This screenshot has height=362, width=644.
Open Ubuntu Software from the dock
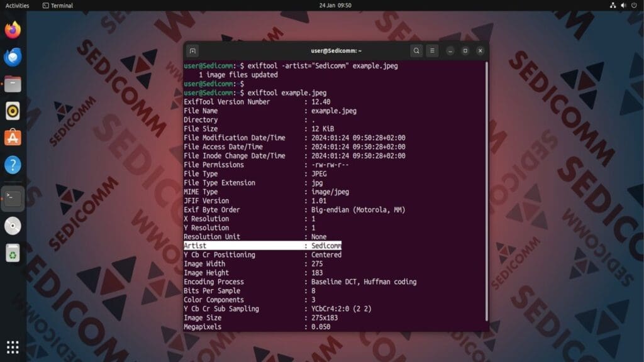tap(13, 137)
